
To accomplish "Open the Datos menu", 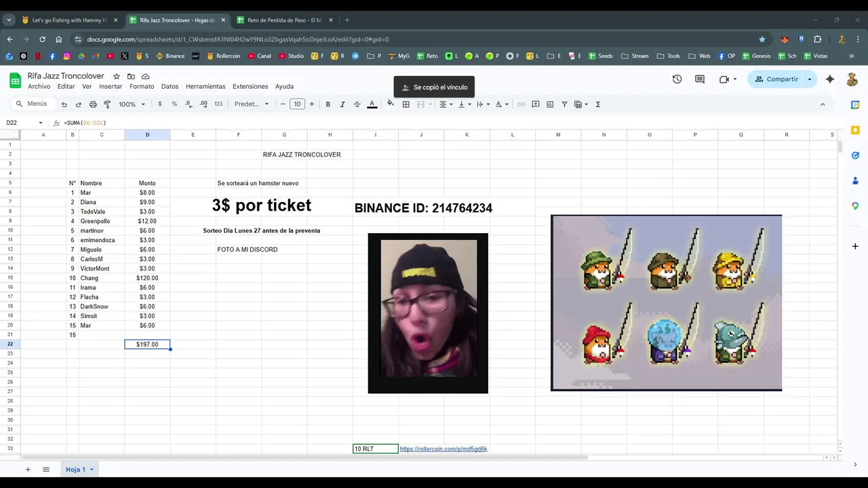I will 170,87.
